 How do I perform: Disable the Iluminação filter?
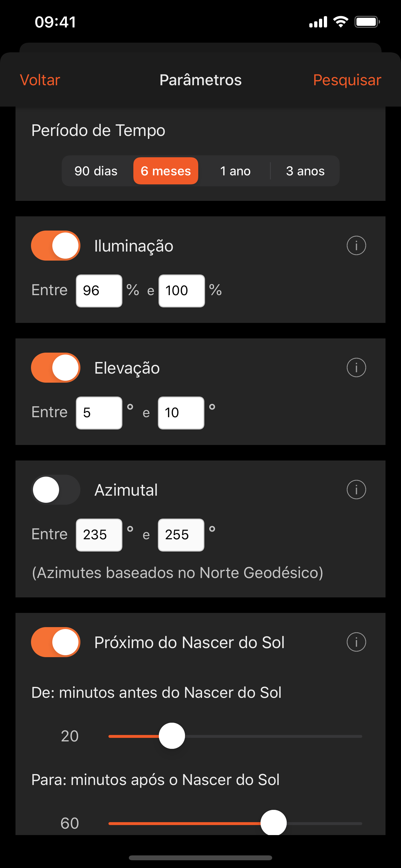55,245
